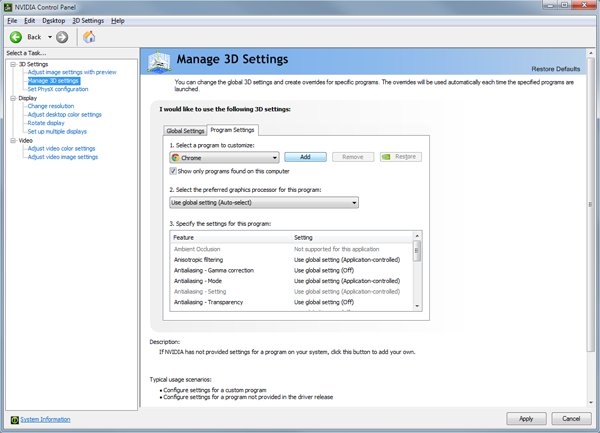Screen dimensions: 600x433
Task: Click Anisotropic filtering setting value
Action: (x=347, y=260)
